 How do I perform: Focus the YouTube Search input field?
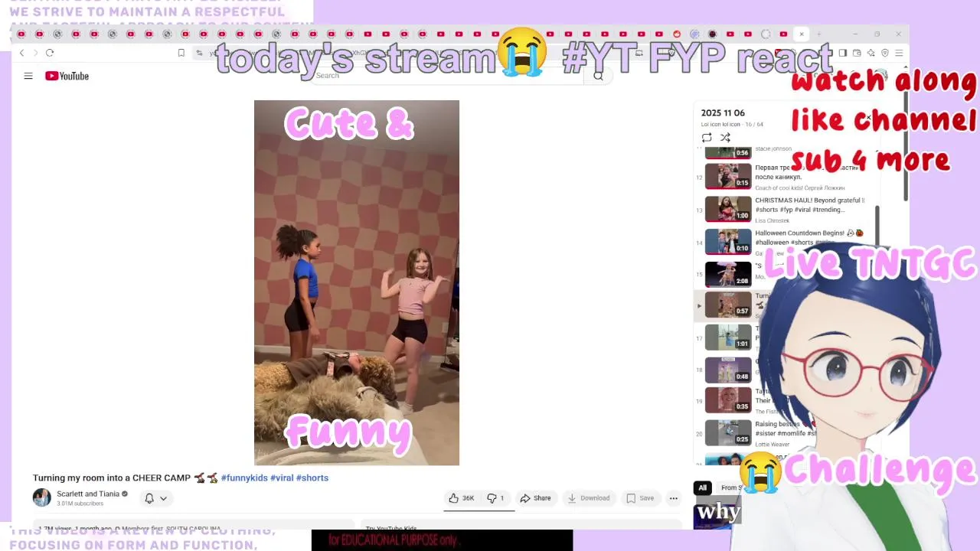pos(448,75)
